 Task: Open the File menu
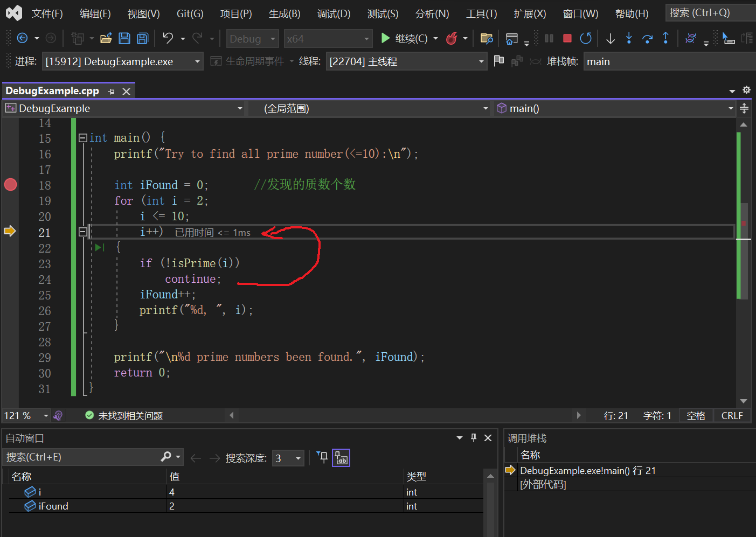(x=47, y=13)
